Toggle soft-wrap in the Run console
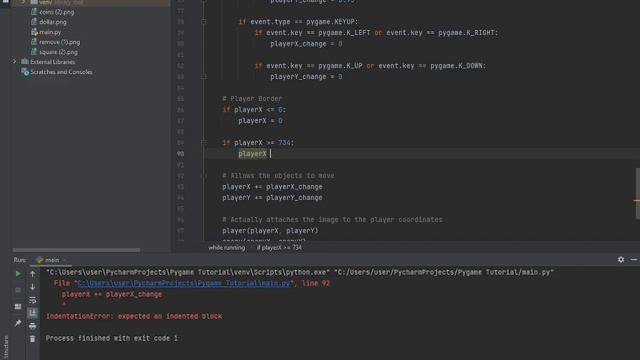 (33, 300)
